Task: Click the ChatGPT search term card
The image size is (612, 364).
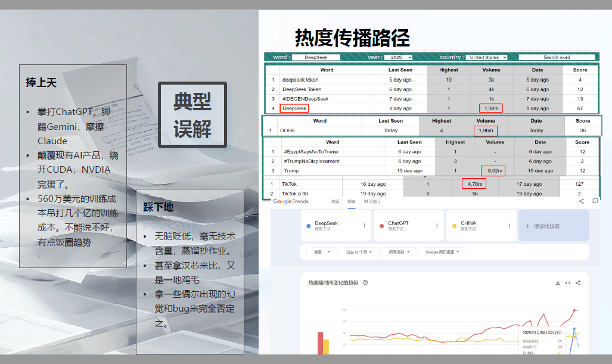Action: click(x=409, y=226)
